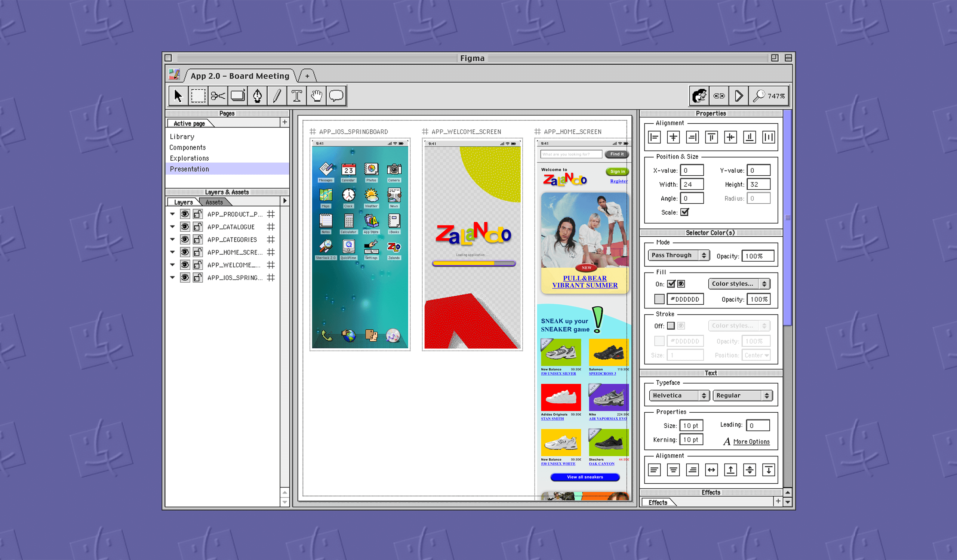
Task: Select the Scissors cut tool
Action: tap(218, 96)
